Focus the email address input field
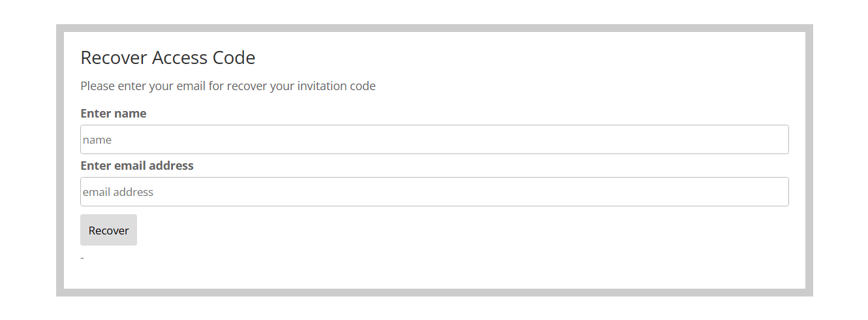 click(x=434, y=192)
